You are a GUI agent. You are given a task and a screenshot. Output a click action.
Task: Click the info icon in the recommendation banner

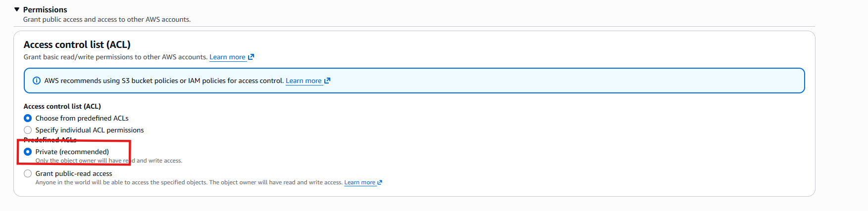point(37,81)
